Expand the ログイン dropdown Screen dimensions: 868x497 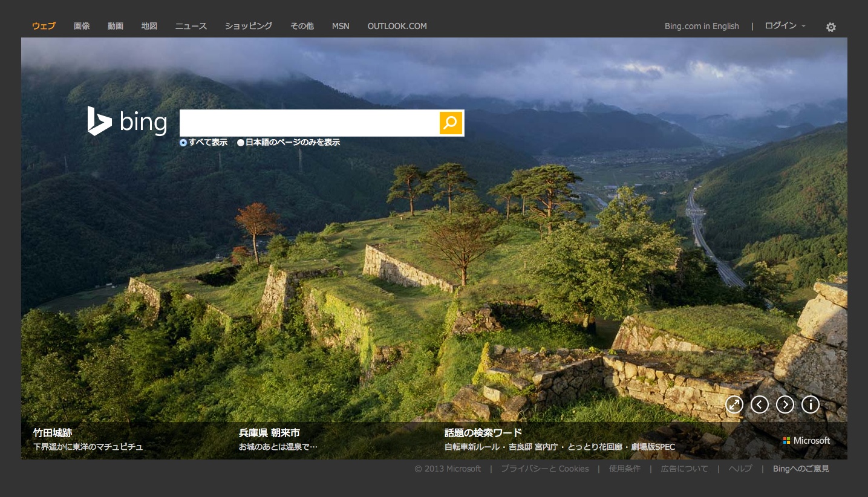[x=785, y=26]
